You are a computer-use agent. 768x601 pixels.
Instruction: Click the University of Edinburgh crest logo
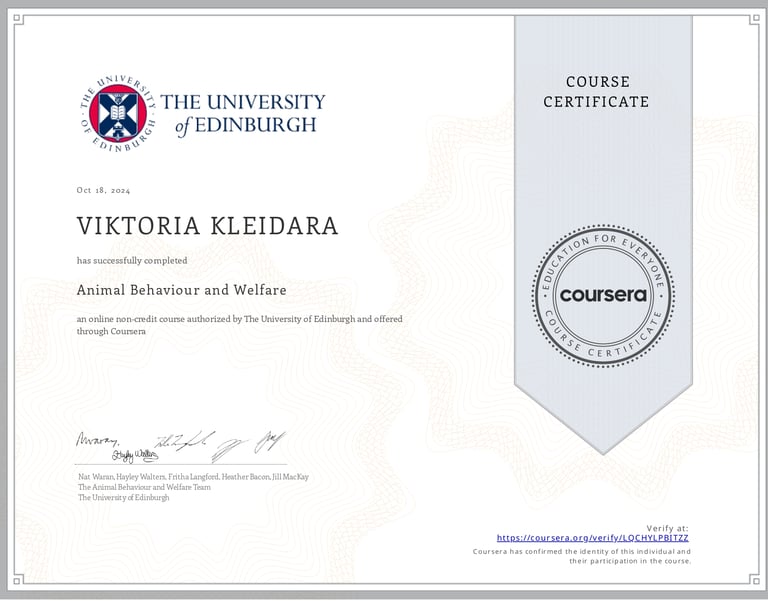tap(118, 114)
